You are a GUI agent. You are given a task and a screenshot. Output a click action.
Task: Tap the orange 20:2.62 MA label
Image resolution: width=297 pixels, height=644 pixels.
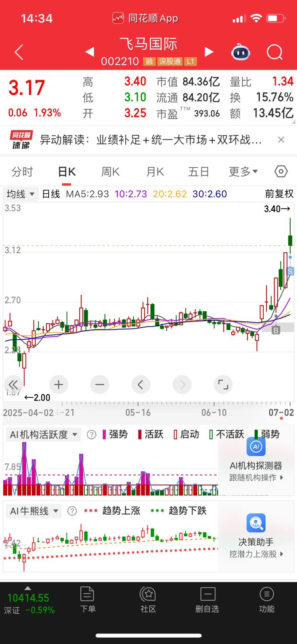coord(170,194)
